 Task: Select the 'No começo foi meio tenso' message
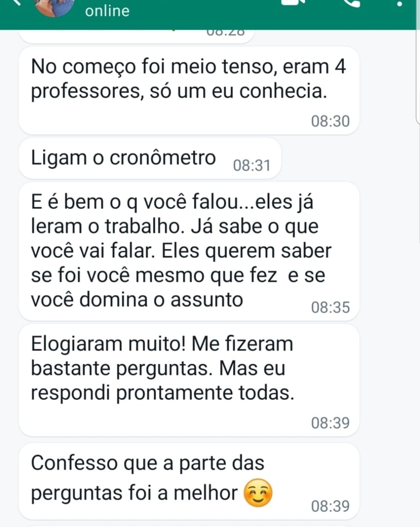[189, 91]
